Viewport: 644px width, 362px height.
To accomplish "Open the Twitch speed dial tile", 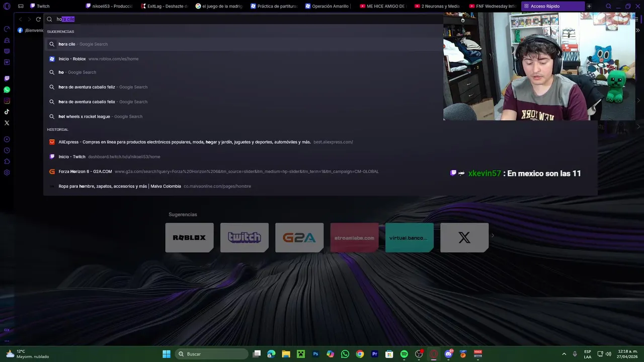I will pyautogui.click(x=244, y=237).
